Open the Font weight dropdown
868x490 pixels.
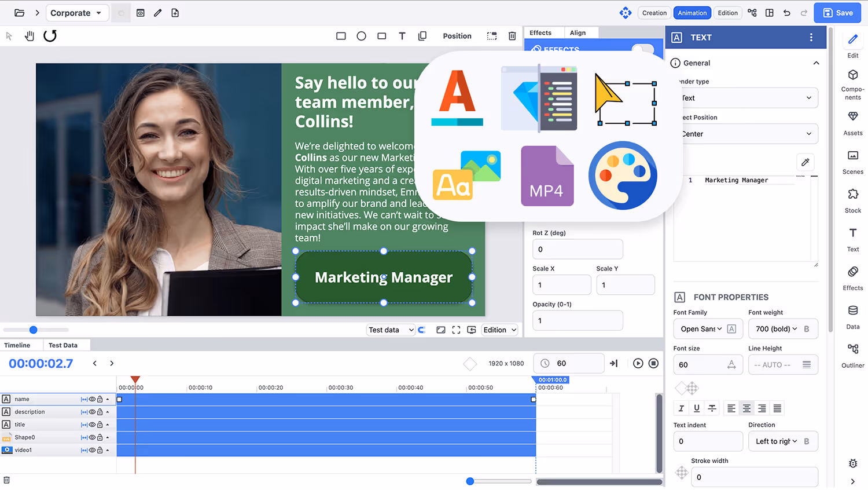pos(776,329)
